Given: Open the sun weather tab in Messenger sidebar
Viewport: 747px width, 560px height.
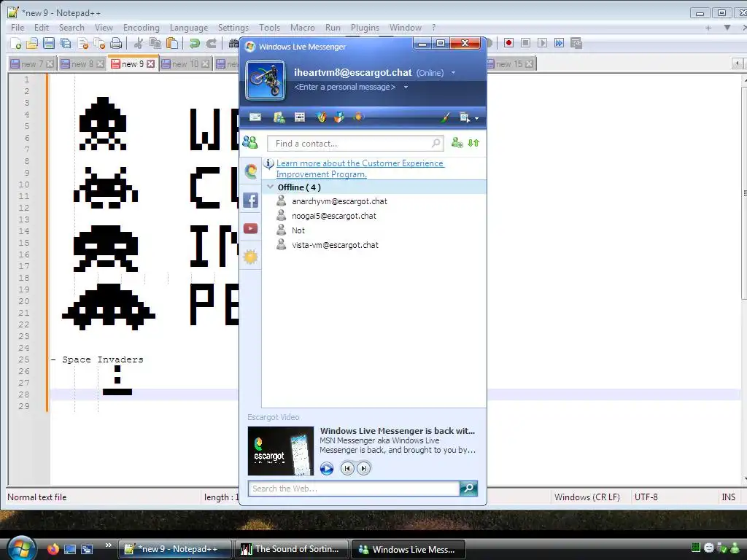Looking at the screenshot, I should coord(251,257).
